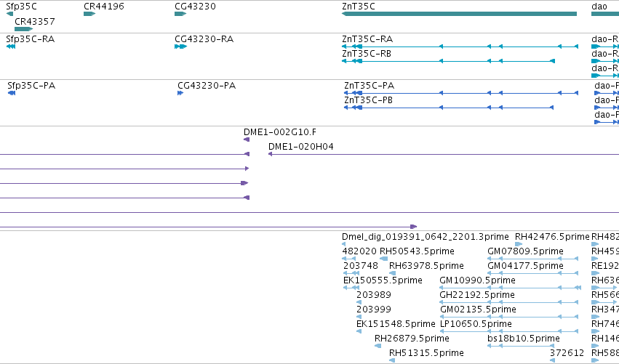
Task: Select the Dmel_dig_019391_0642_2201.3prime EST
Action: tap(343, 244)
